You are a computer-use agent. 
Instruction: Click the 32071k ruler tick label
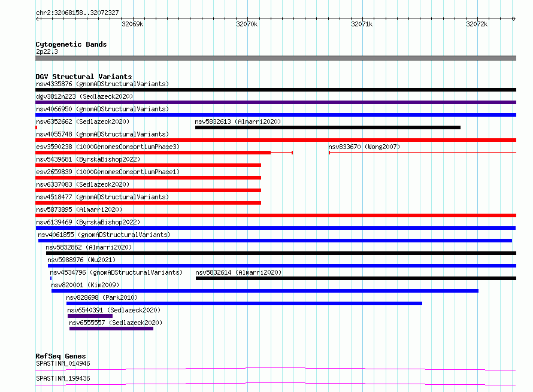pyautogui.click(x=362, y=24)
